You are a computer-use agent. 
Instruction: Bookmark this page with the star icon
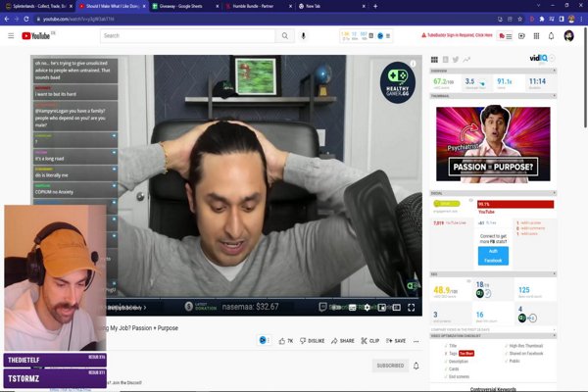tap(519, 19)
